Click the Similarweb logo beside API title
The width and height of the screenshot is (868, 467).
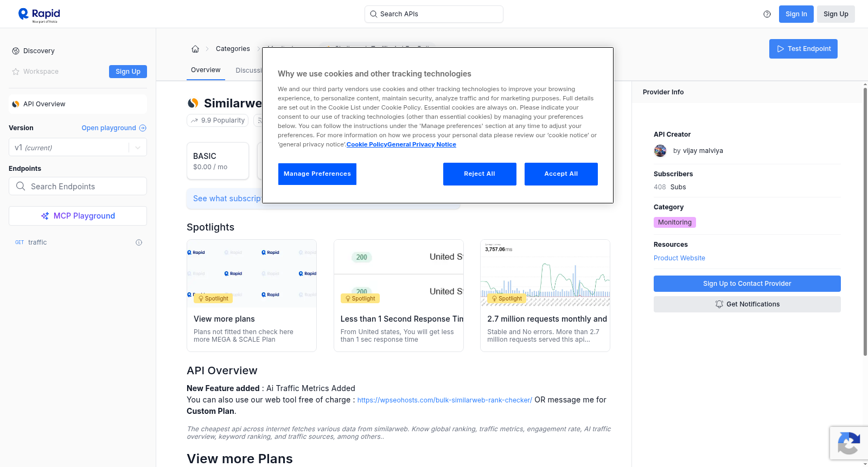point(193,103)
